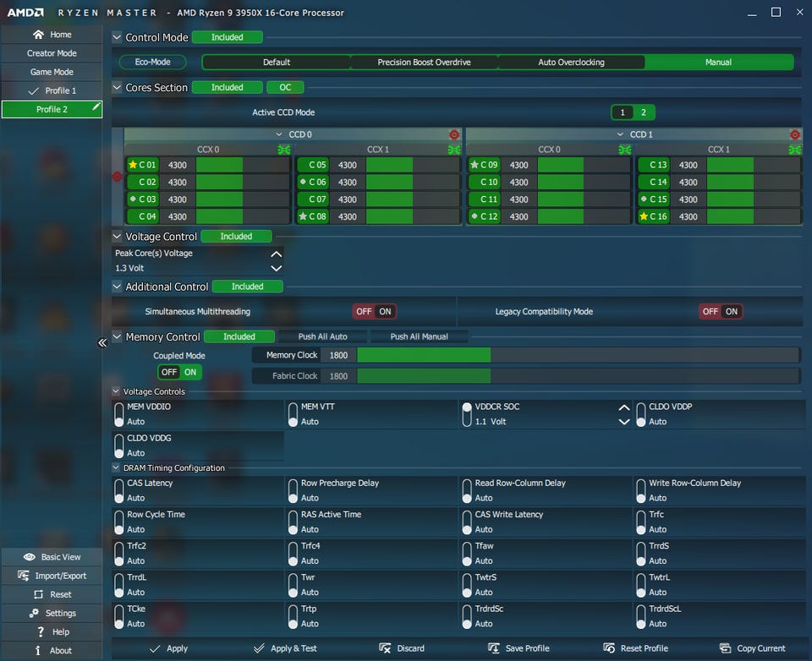
Task: Collapse the CCD 0 chevron
Action: point(279,134)
